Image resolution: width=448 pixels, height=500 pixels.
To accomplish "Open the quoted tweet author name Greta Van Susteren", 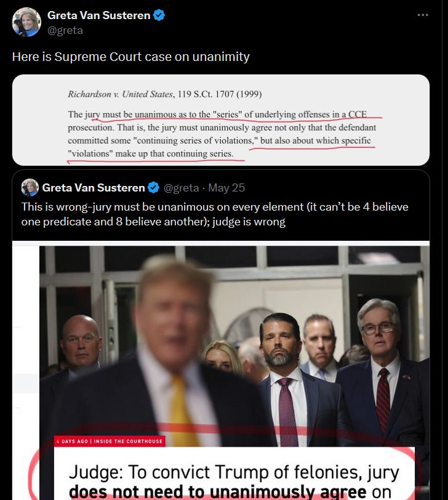I will pos(94,187).
